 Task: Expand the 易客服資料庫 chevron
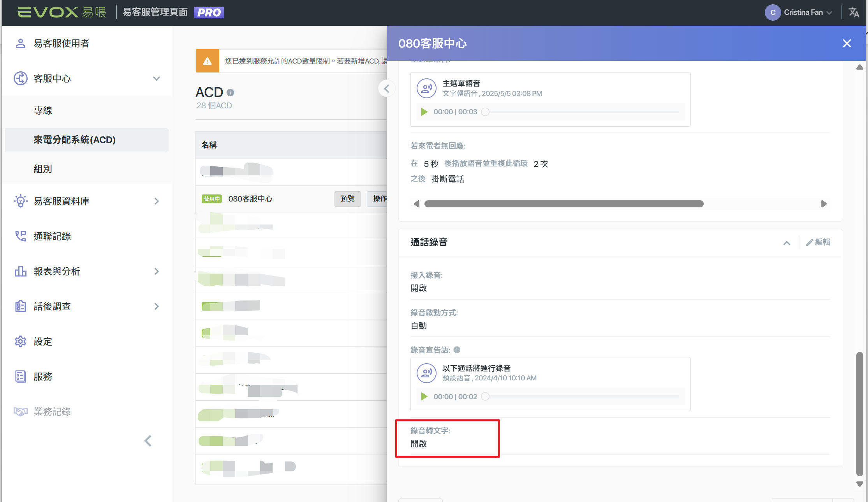click(157, 201)
